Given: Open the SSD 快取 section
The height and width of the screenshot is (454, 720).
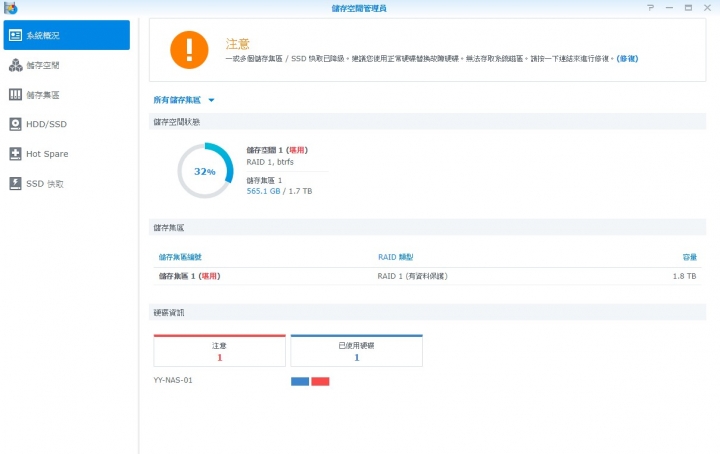Looking at the screenshot, I should pyautogui.click(x=67, y=184).
